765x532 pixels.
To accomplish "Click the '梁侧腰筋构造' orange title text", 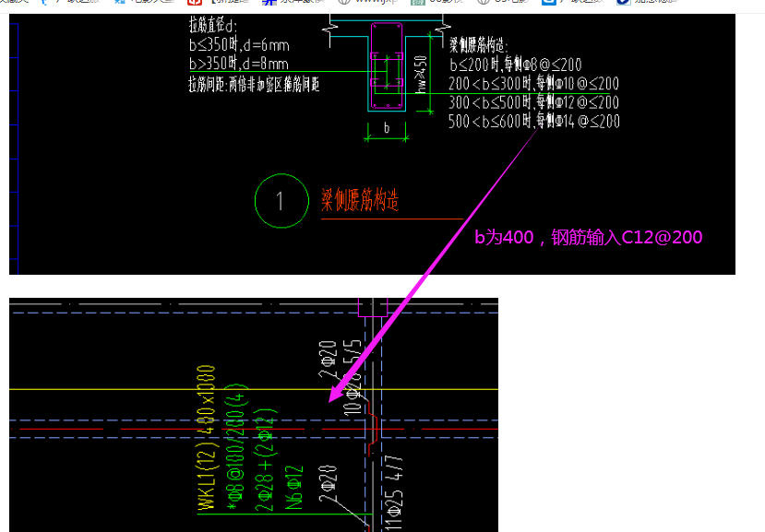I will tap(360, 200).
